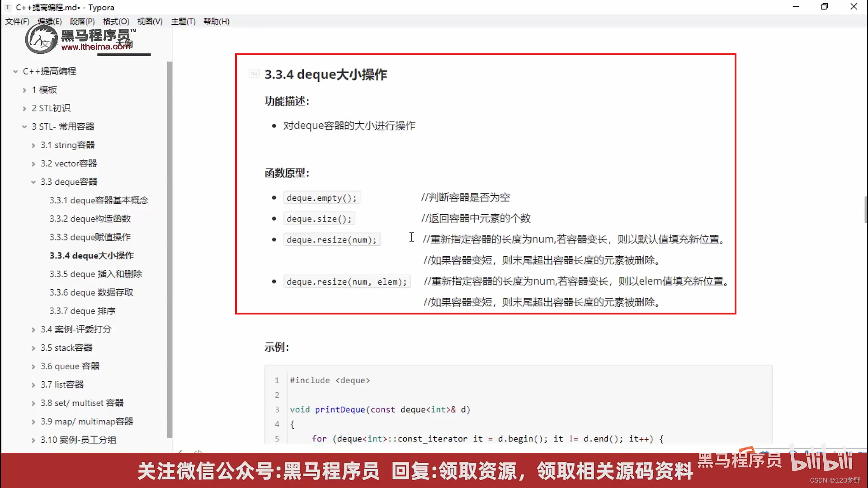Select the 3.1 string容器 outline item

click(x=68, y=145)
